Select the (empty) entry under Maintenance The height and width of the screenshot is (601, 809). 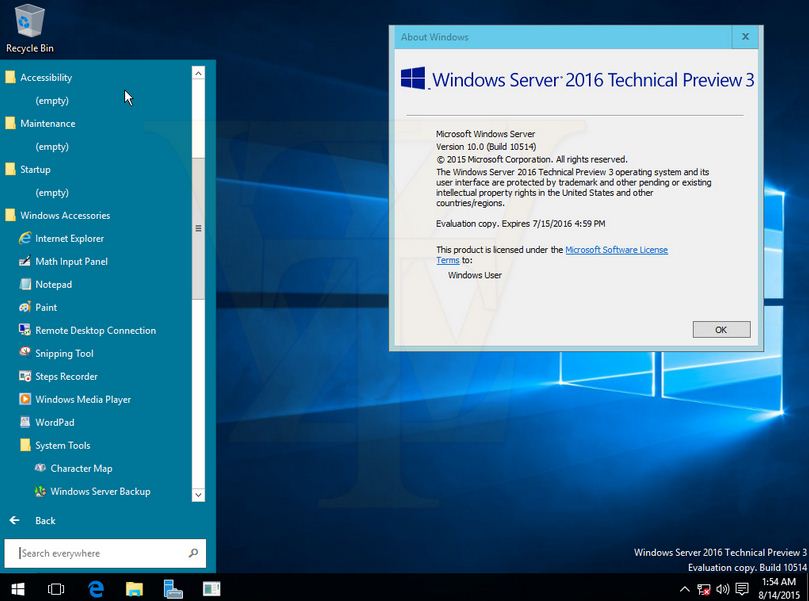pos(52,147)
